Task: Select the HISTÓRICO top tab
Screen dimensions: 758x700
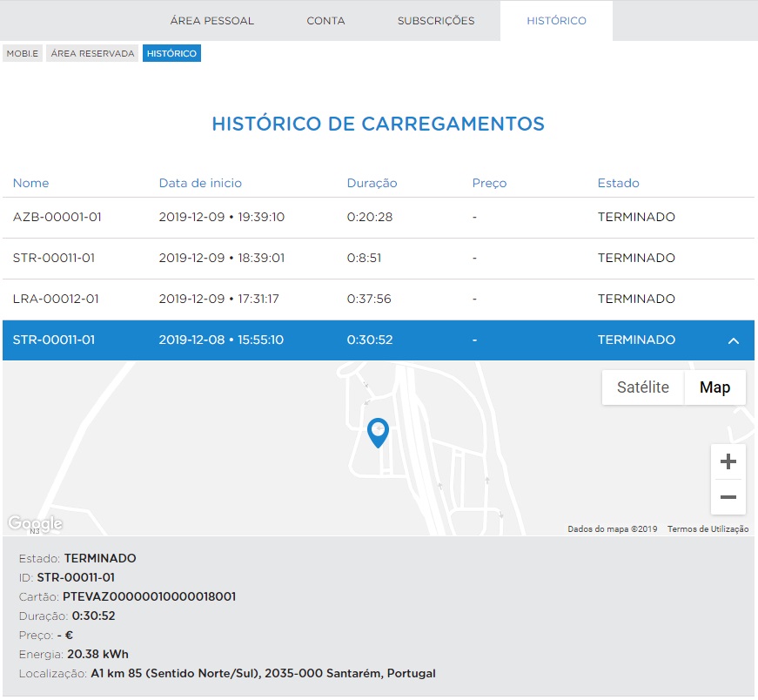Action: 556,21
